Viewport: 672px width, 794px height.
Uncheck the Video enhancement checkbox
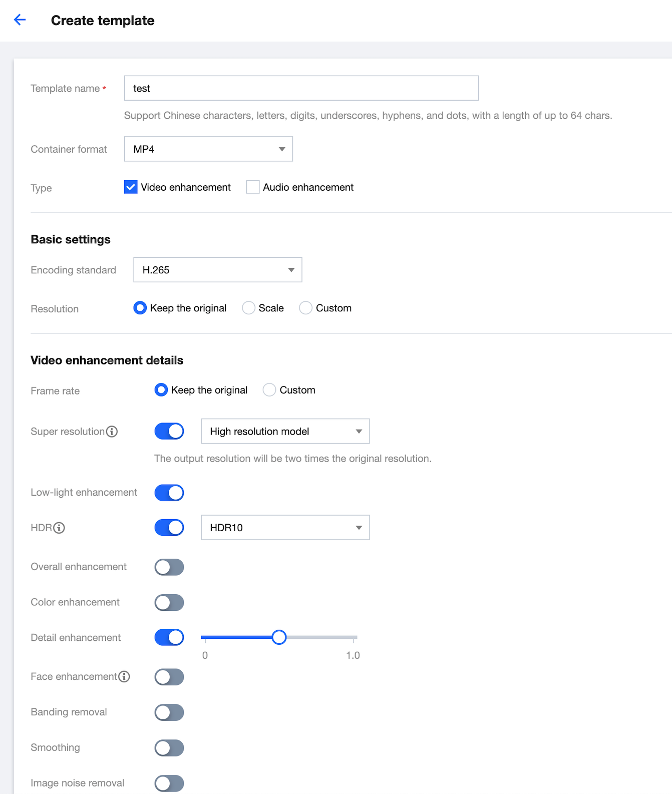tap(131, 187)
